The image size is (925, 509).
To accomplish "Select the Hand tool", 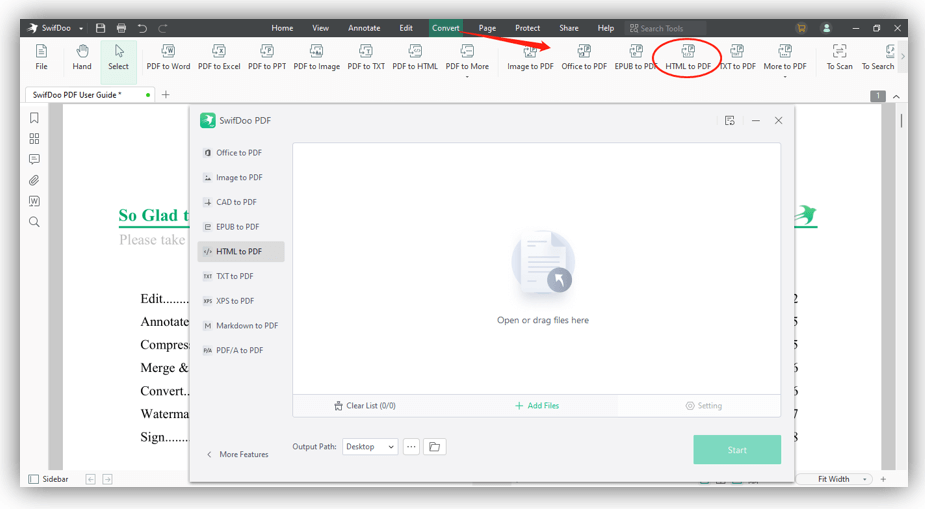I will point(82,57).
